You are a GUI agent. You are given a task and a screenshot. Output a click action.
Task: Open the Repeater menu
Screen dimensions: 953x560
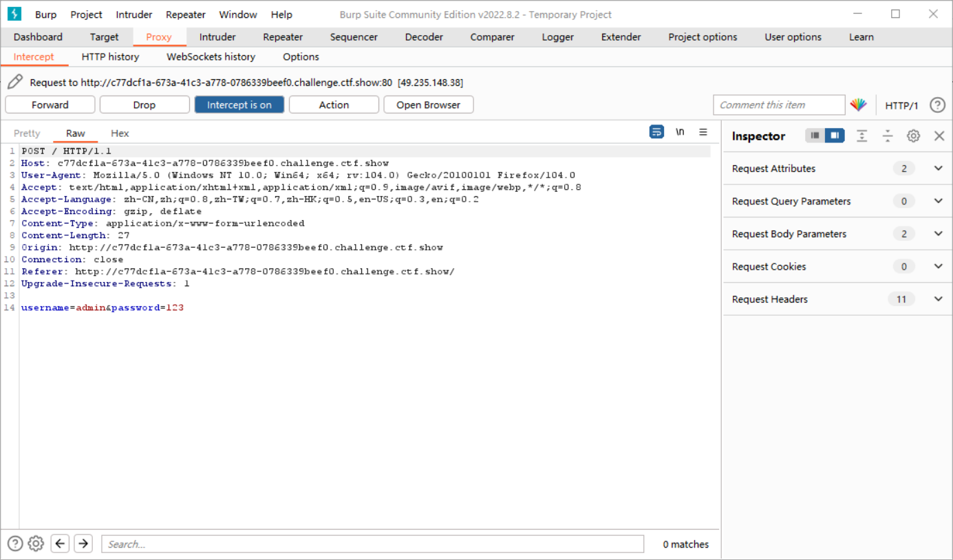coord(186,14)
